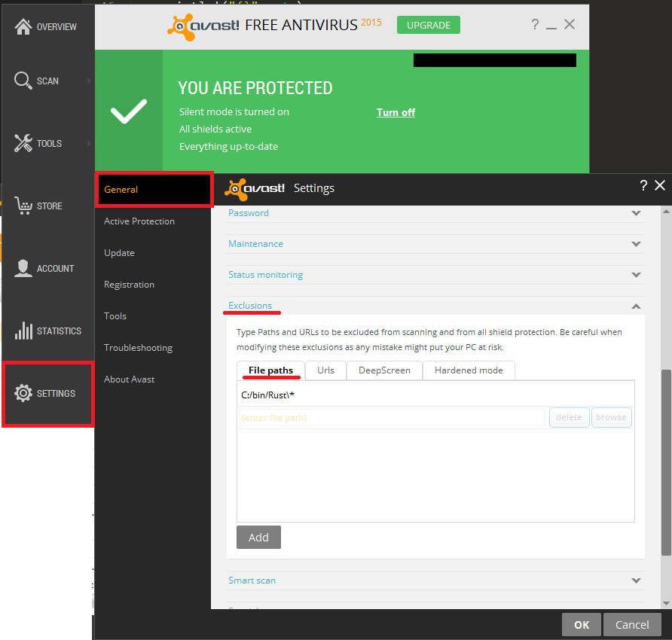Click the delete button for file path

pos(569,417)
